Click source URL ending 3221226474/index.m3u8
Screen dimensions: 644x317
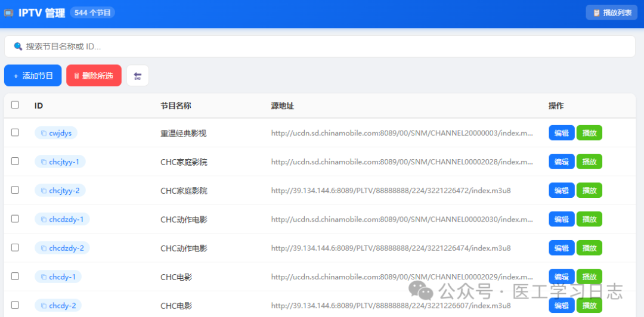pos(391,248)
